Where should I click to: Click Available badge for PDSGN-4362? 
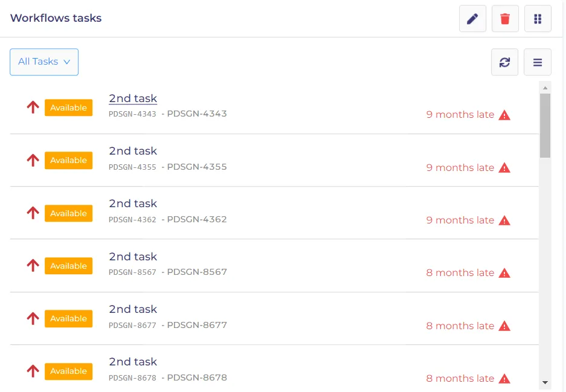[x=69, y=213]
